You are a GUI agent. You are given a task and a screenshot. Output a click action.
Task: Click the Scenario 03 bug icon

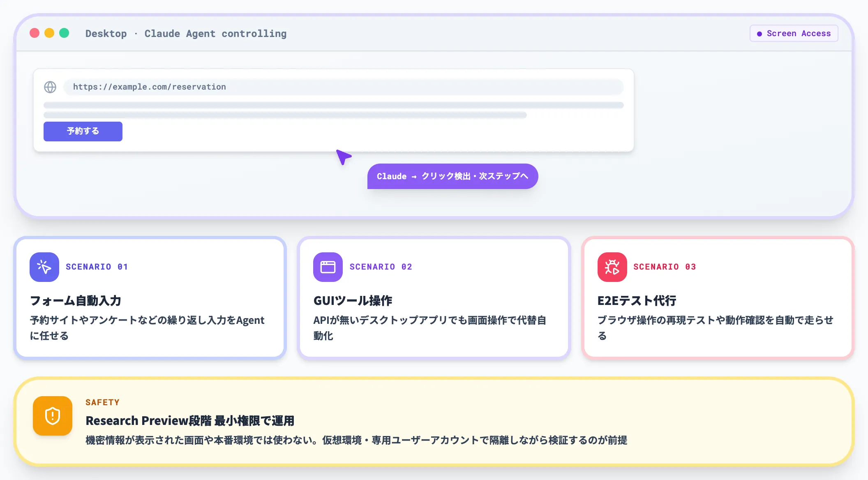click(x=612, y=267)
